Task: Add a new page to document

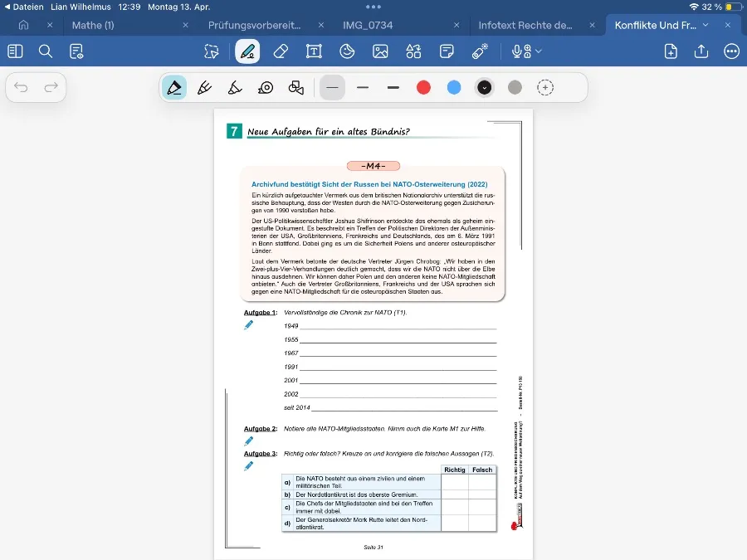Action: [671, 51]
